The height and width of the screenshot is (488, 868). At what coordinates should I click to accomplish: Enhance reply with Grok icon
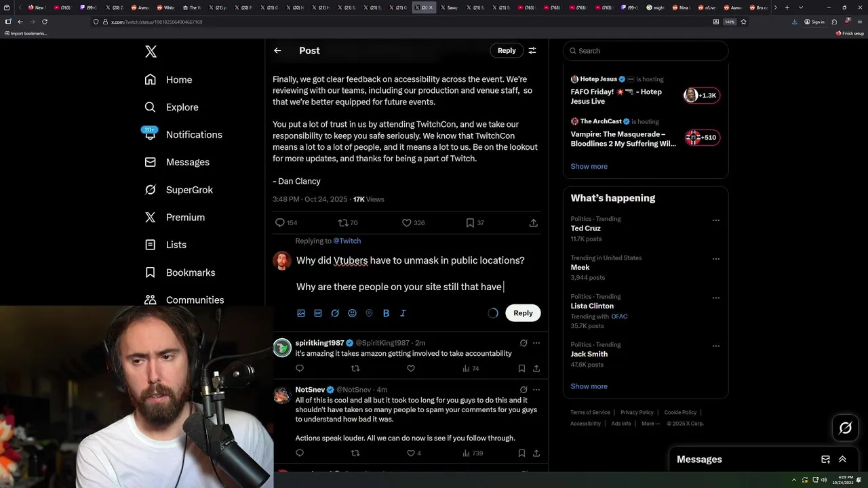click(335, 313)
